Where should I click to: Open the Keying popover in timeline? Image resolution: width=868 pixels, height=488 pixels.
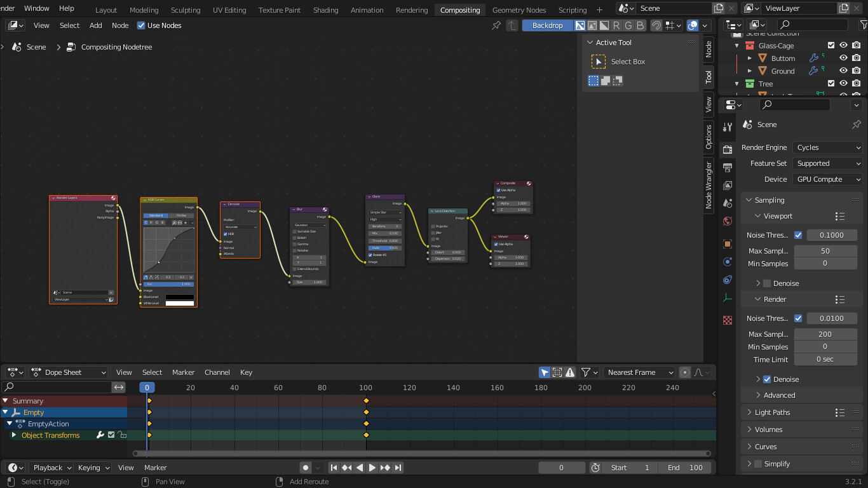click(93, 468)
